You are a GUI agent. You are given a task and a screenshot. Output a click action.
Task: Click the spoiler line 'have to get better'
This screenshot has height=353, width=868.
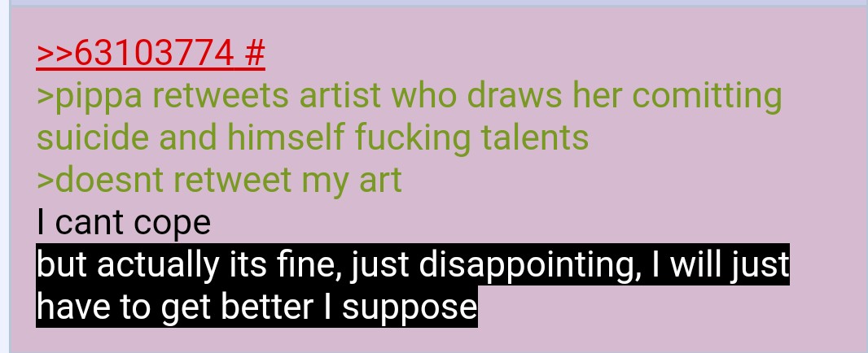(x=256, y=307)
